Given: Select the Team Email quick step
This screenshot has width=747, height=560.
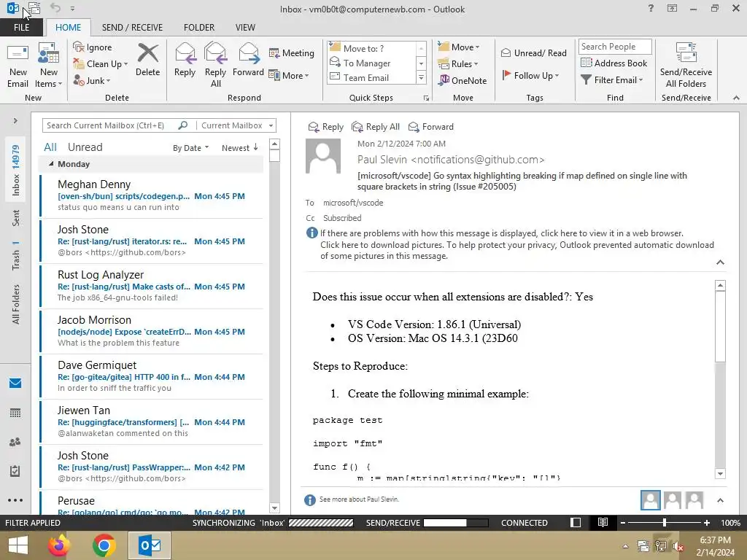Looking at the screenshot, I should (371, 77).
